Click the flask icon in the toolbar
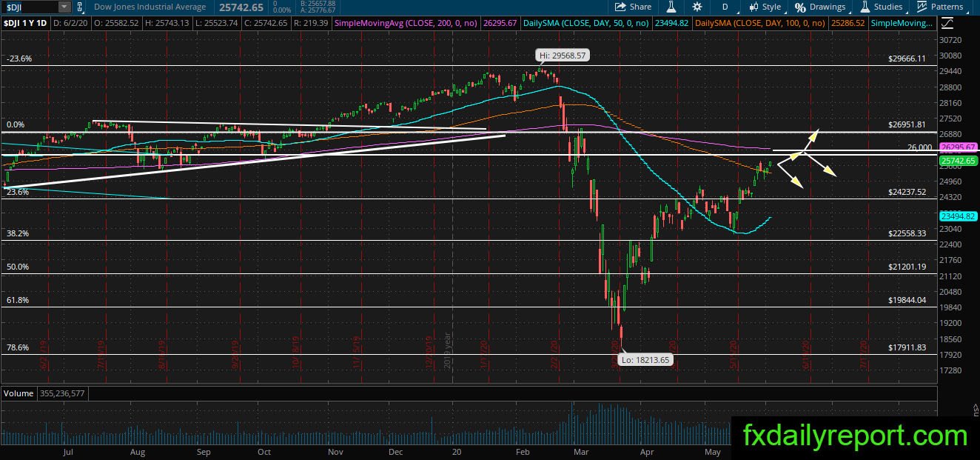Screen dimensions: 980x460 click(672, 7)
